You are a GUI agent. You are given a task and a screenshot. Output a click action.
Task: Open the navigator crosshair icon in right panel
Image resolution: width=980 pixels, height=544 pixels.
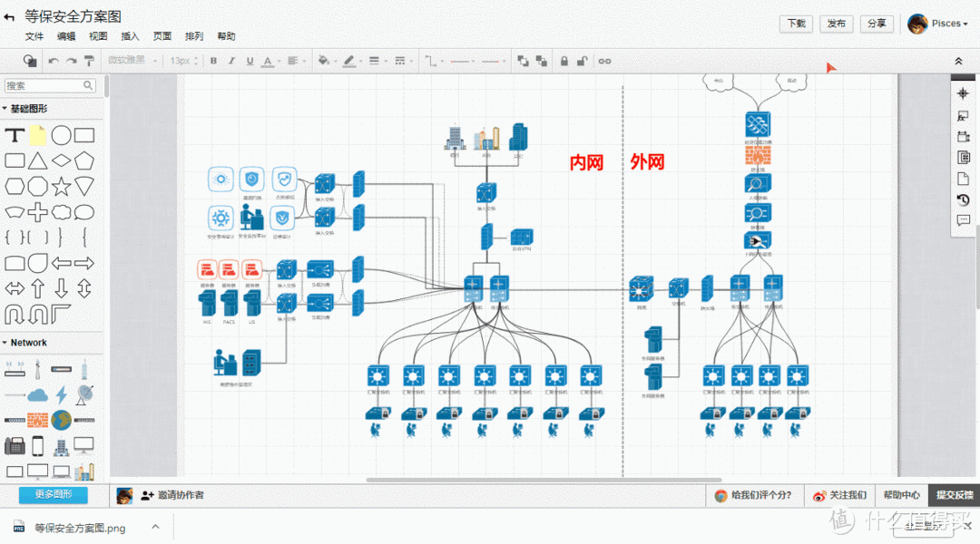coord(964,94)
